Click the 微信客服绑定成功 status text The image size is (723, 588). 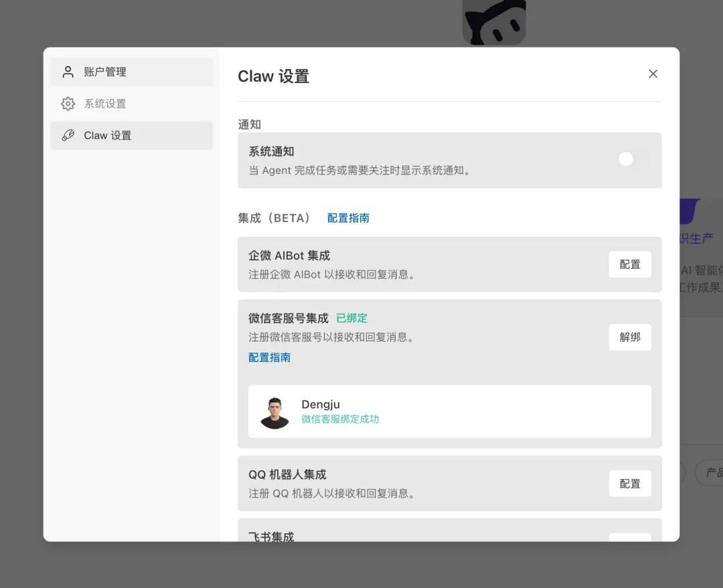coord(341,419)
